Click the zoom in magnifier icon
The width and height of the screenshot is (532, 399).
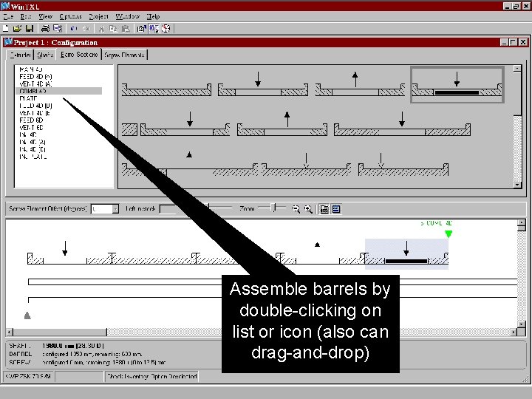coord(308,209)
